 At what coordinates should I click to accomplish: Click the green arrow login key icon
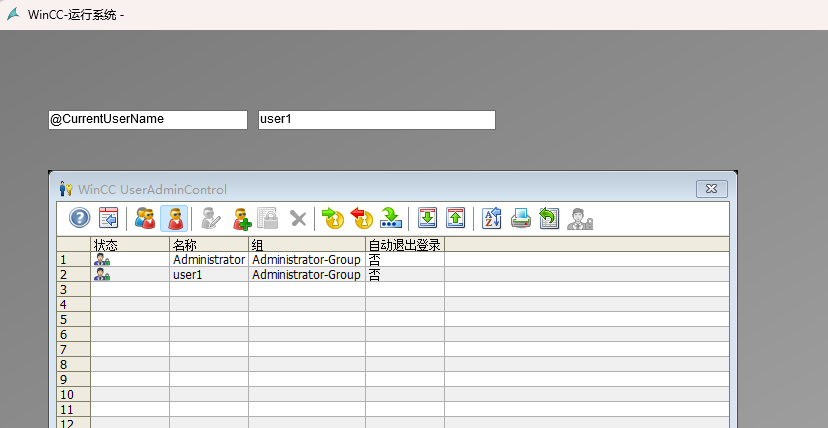click(333, 218)
